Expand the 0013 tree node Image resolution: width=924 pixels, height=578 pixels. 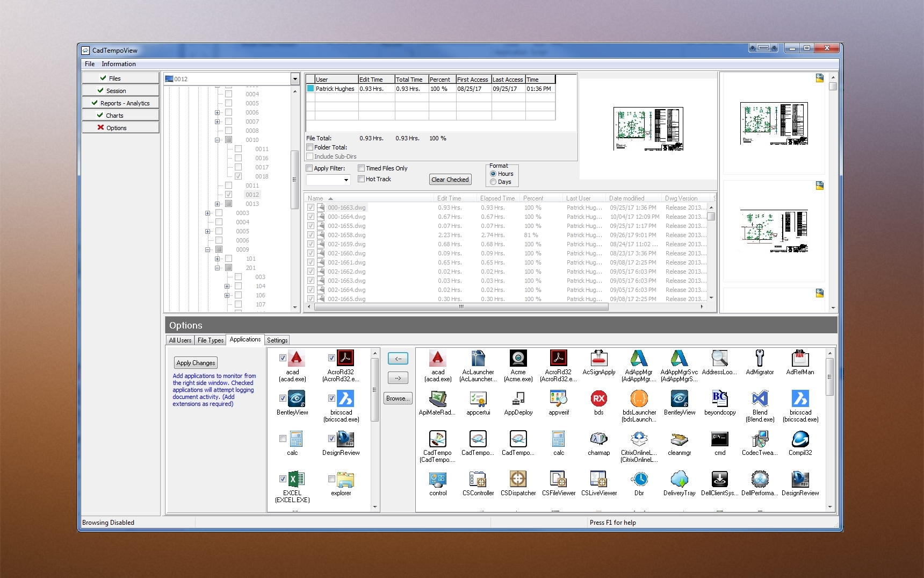click(x=217, y=204)
